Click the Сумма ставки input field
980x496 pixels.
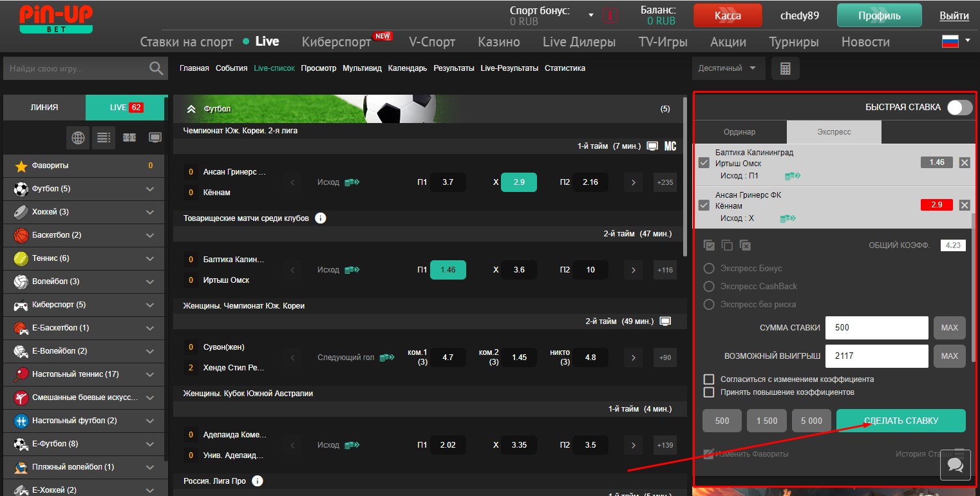click(876, 328)
